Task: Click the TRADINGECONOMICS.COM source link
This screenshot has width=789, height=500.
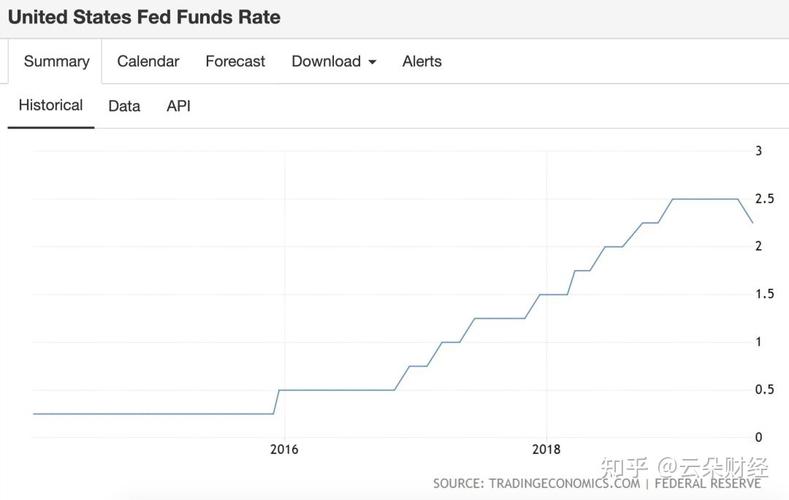Action: (x=564, y=483)
